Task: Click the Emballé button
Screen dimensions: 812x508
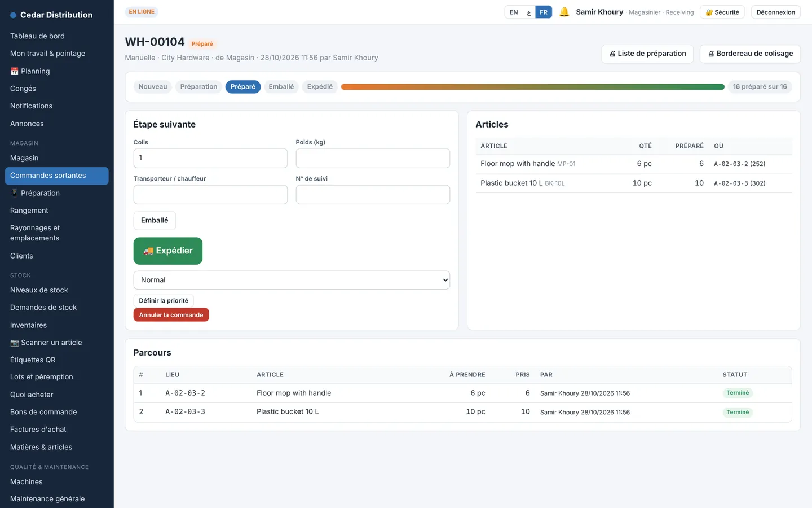Action: (155, 221)
